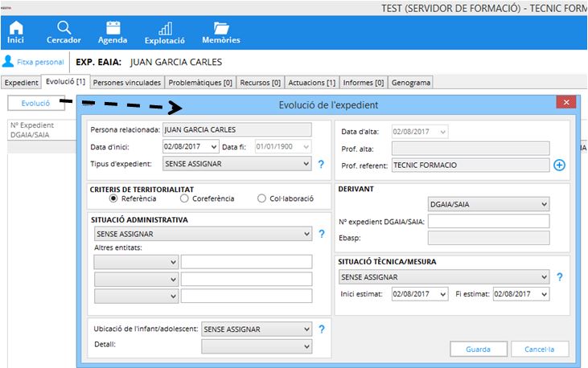Select the Referència radio button

coord(113,198)
